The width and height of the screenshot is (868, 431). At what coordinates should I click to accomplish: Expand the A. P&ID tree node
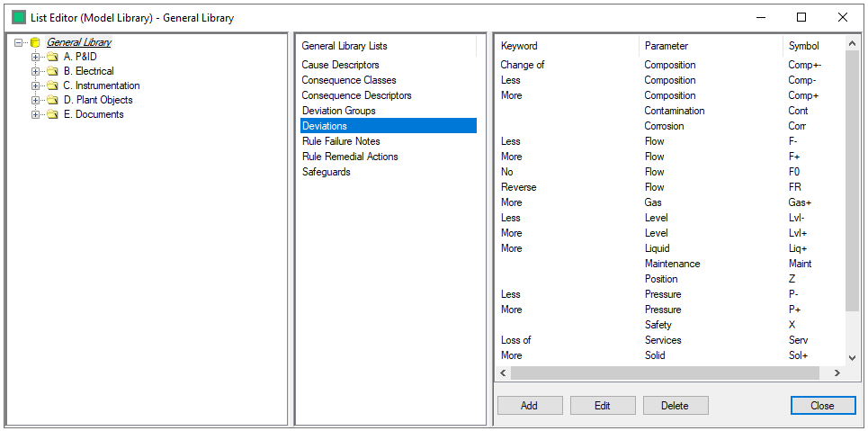36,57
